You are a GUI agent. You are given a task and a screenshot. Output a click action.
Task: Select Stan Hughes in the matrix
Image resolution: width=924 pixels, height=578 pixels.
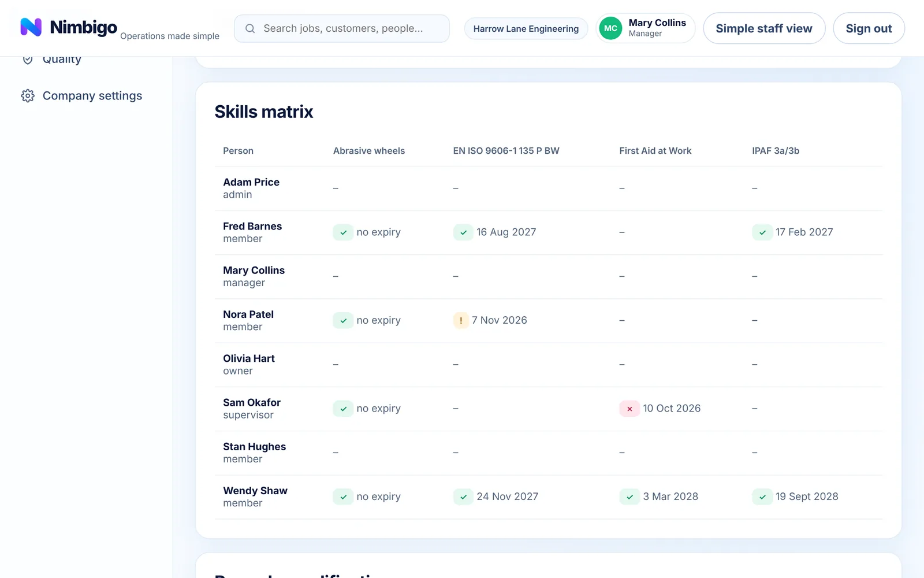254,446
